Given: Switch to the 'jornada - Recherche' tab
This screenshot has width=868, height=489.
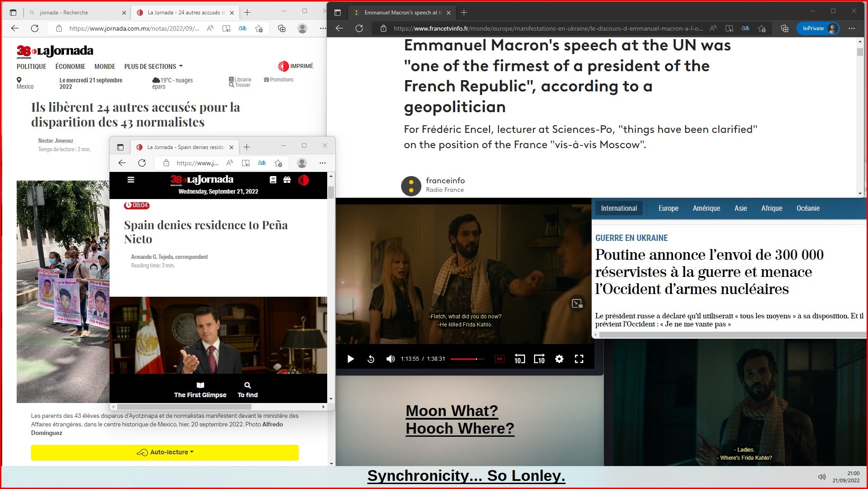Looking at the screenshot, I should tap(77, 13).
